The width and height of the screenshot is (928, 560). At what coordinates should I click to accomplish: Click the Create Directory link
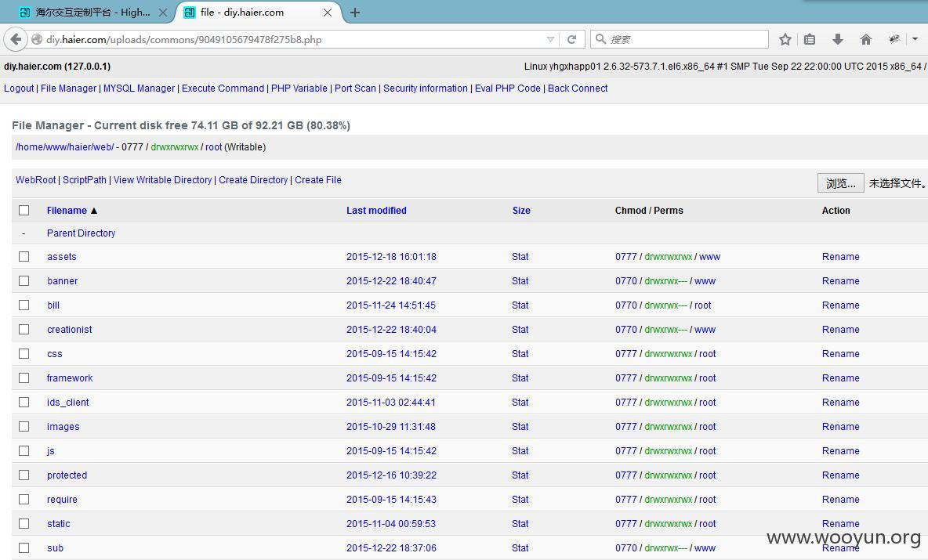[253, 180]
